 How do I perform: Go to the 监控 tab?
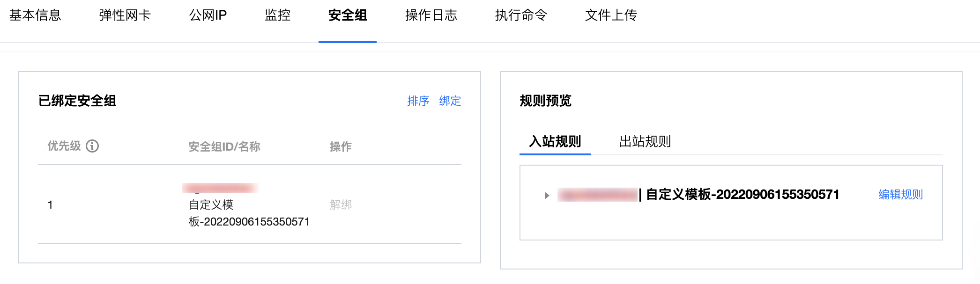tap(277, 15)
